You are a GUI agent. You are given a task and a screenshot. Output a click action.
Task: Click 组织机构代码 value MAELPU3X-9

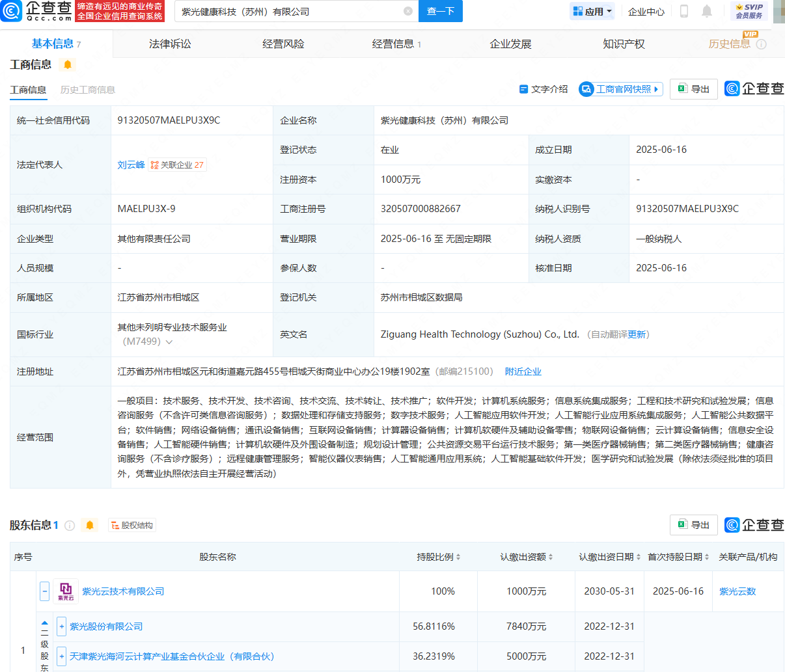coord(146,209)
